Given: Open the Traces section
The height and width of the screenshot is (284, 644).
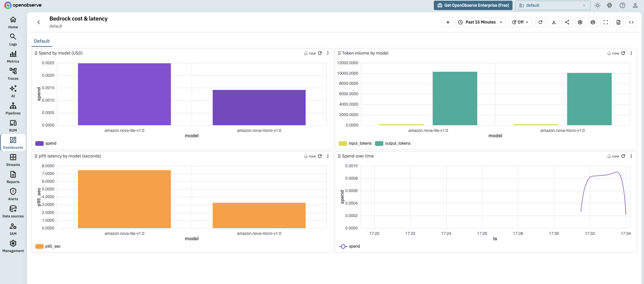Looking at the screenshot, I should (x=13, y=74).
